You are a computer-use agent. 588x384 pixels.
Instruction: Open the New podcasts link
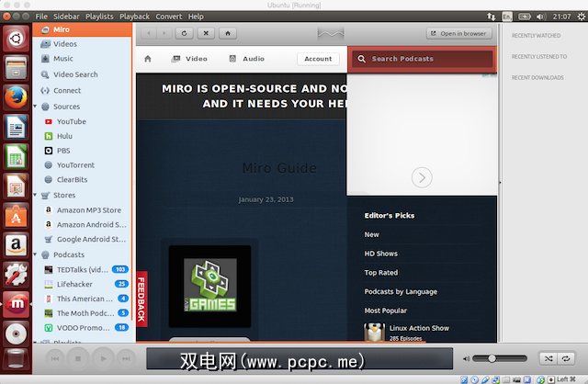click(371, 235)
